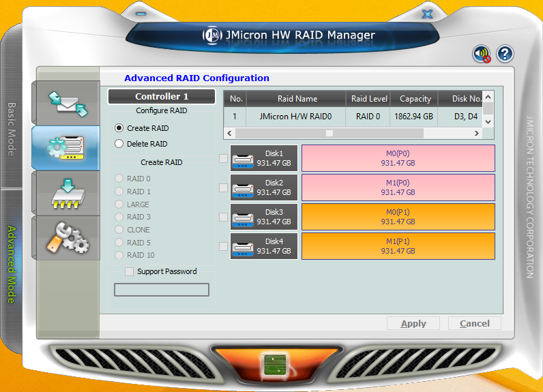
Task: Select Disk4 orange M1(P1) partition bar
Action: click(x=398, y=246)
